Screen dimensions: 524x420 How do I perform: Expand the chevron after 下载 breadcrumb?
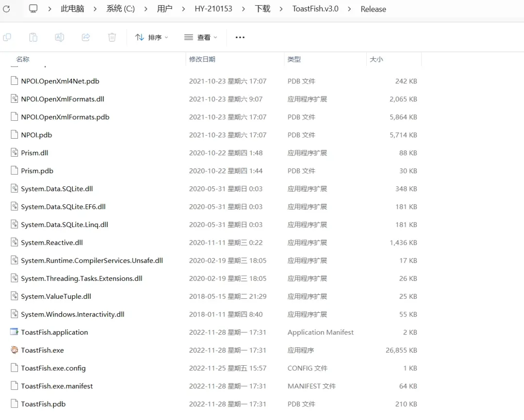coord(281,9)
